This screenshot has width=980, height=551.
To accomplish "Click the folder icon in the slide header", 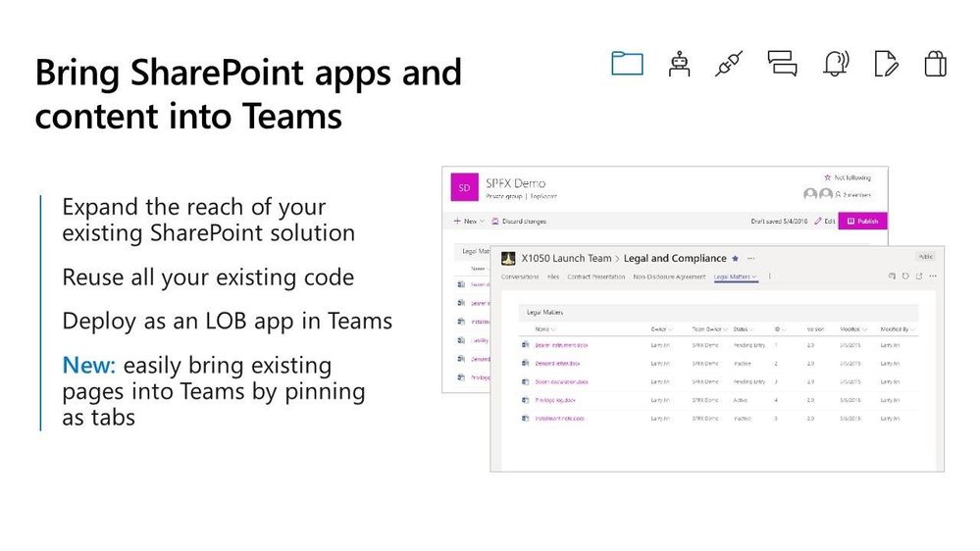I will (x=627, y=64).
